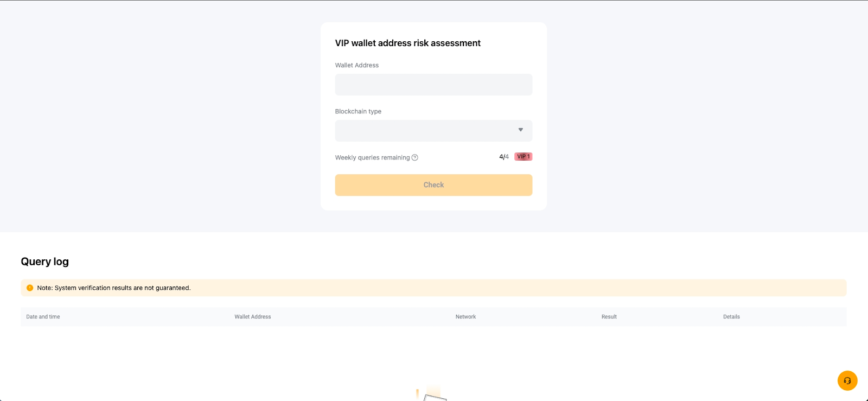This screenshot has width=868, height=401.
Task: Click the empty query log illustration
Action: [432, 394]
